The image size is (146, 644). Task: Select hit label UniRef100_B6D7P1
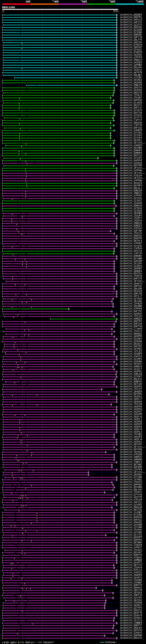click(131, 17)
